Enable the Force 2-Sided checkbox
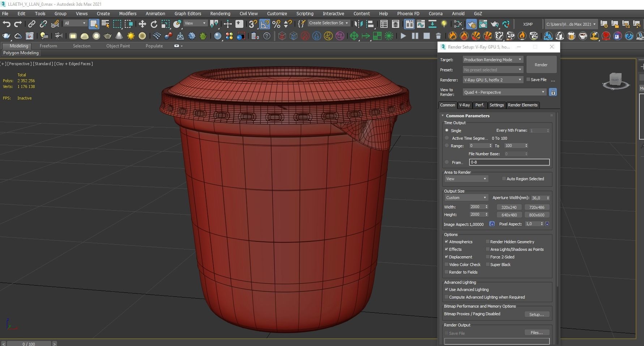This screenshot has width=644, height=346. [x=488, y=257]
